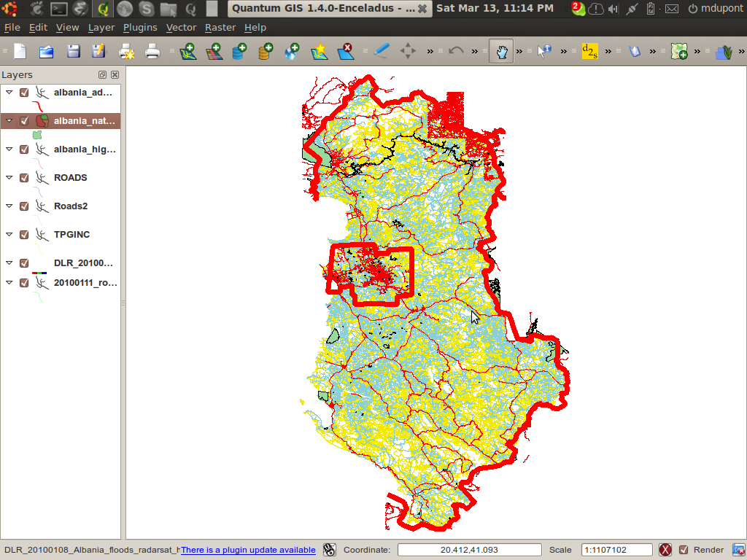The height and width of the screenshot is (560, 747).
Task: Choose the Identify Features tool
Action: click(x=544, y=51)
